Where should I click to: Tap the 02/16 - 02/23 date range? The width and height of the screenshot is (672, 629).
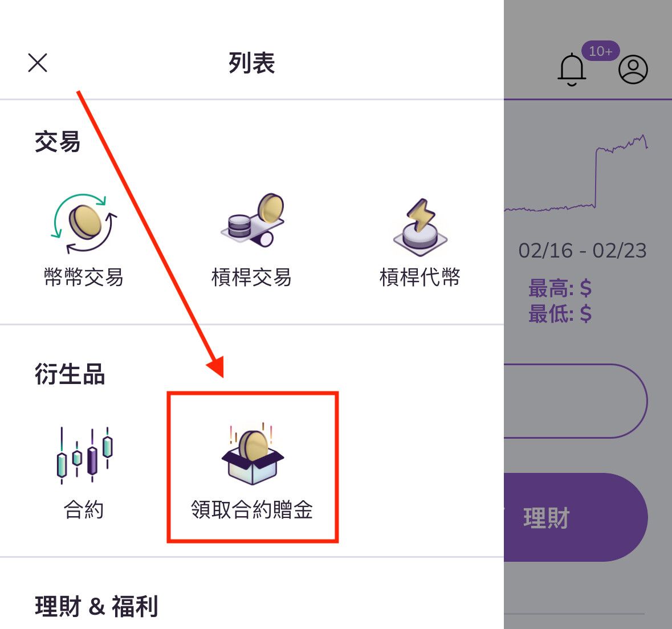point(583,251)
